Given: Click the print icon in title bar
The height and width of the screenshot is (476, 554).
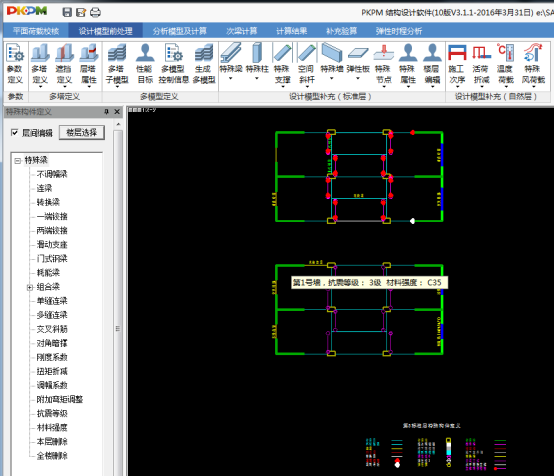Looking at the screenshot, I should [95, 12].
